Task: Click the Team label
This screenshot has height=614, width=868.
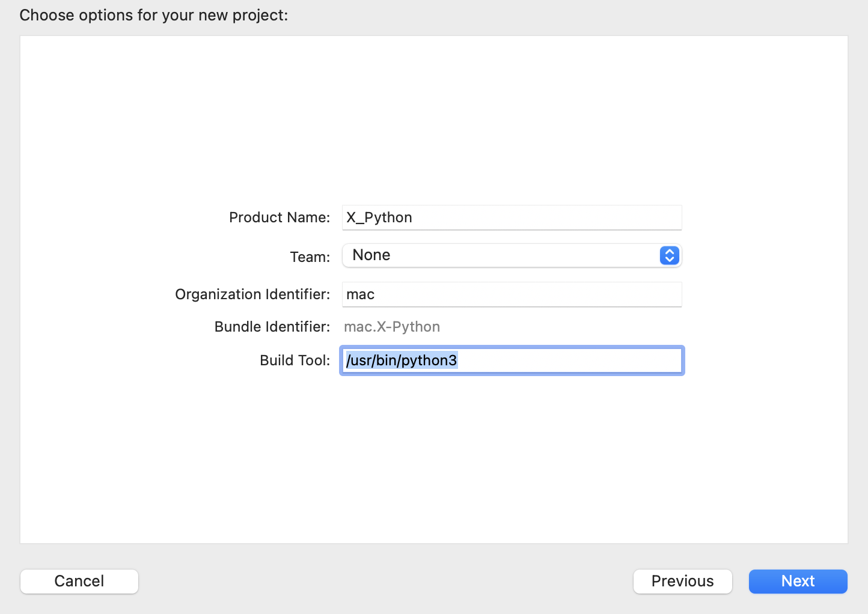Action: (310, 257)
